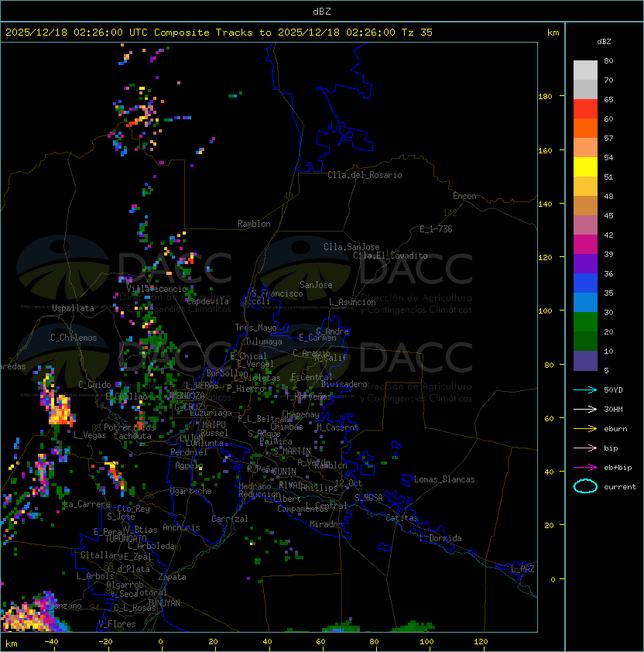Click the yellow storm core west of C_Guido

tap(61, 411)
